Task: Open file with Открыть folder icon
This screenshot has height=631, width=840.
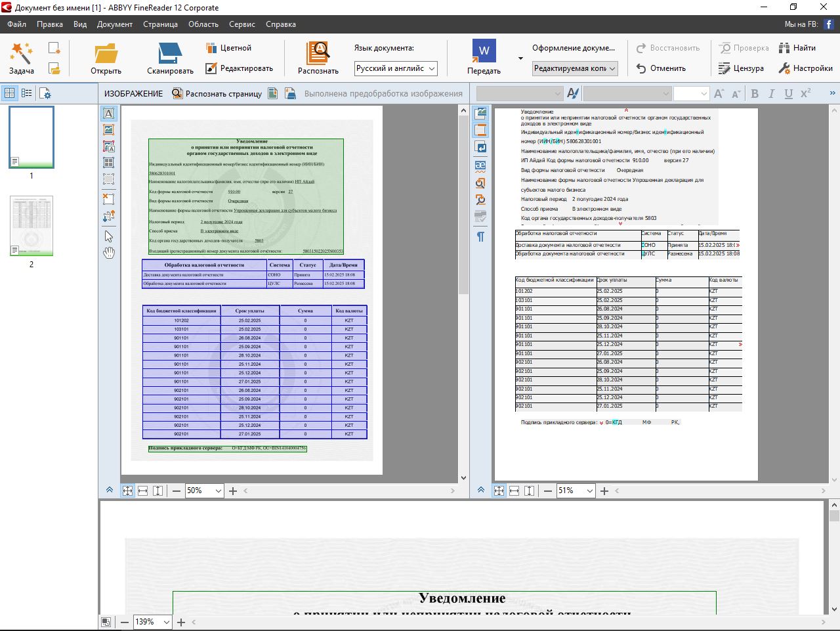Action: (106, 54)
